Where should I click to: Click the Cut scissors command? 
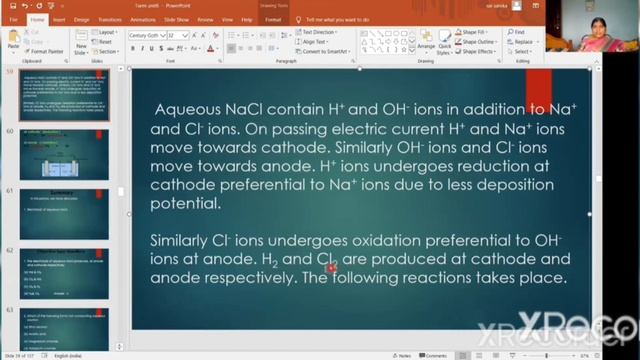(x=31, y=32)
